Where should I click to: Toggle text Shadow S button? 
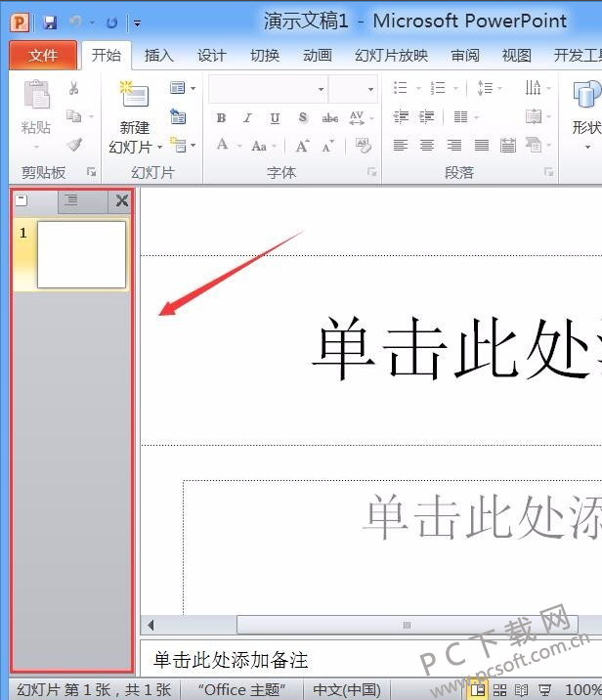pyautogui.click(x=303, y=118)
